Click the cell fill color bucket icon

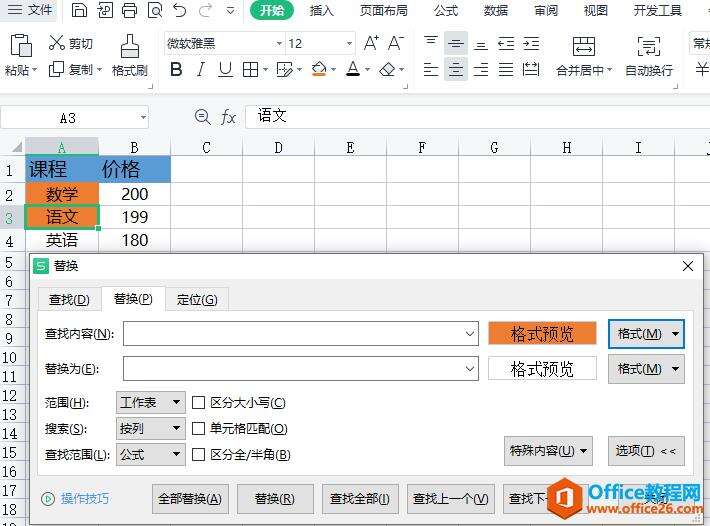coord(319,69)
